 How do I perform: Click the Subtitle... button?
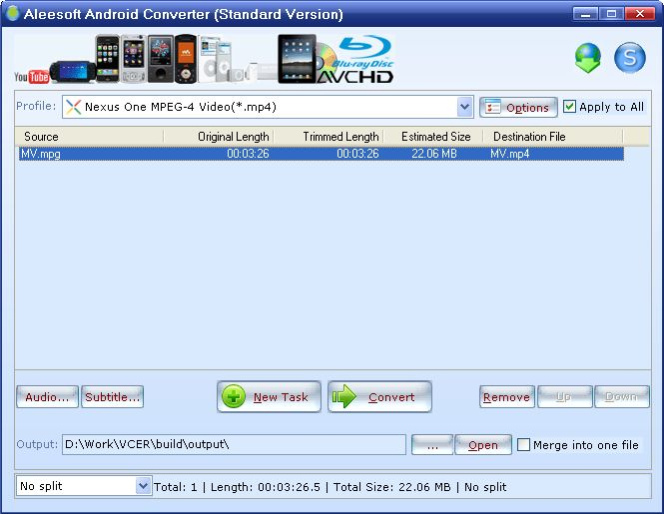[x=112, y=397]
